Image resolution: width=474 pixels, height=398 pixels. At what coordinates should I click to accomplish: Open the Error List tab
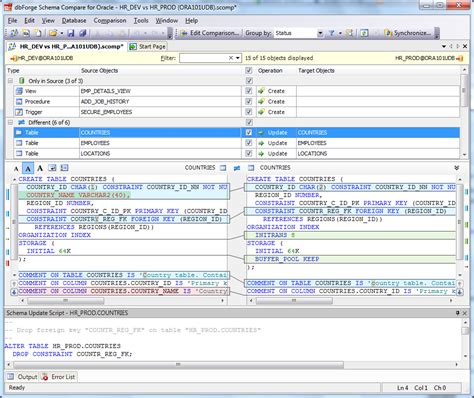click(x=58, y=377)
